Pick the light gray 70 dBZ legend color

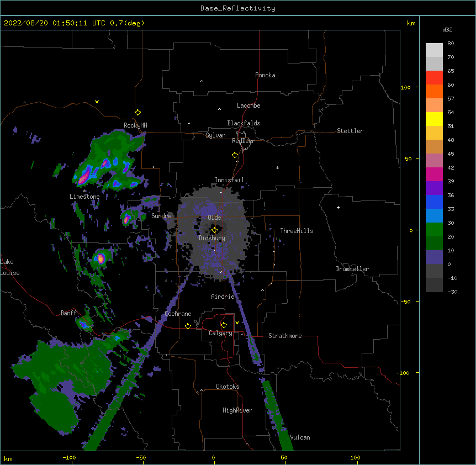[x=434, y=64]
